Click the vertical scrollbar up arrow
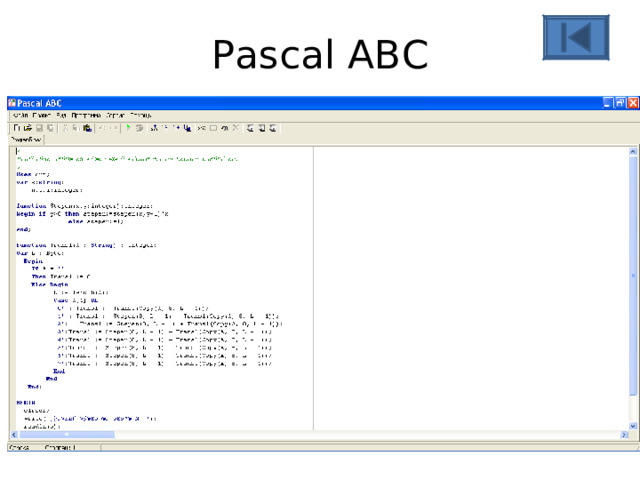This screenshot has height=480, width=640. pos(633,151)
